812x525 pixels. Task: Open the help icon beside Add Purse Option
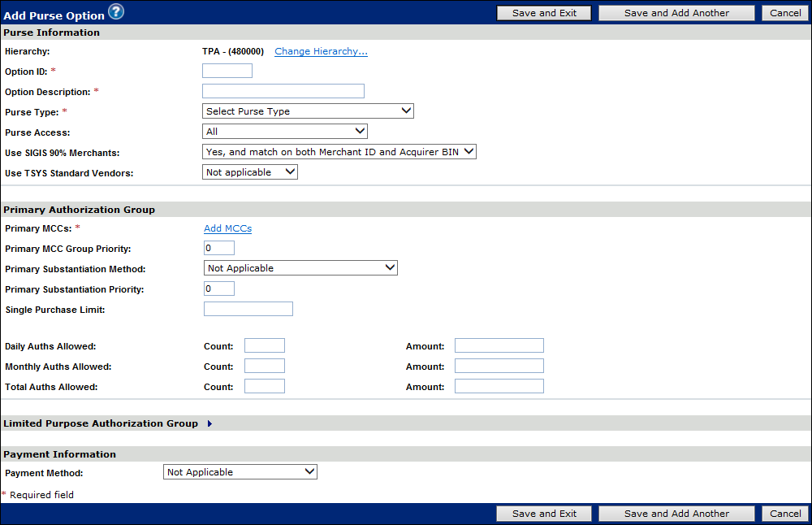coord(115,12)
